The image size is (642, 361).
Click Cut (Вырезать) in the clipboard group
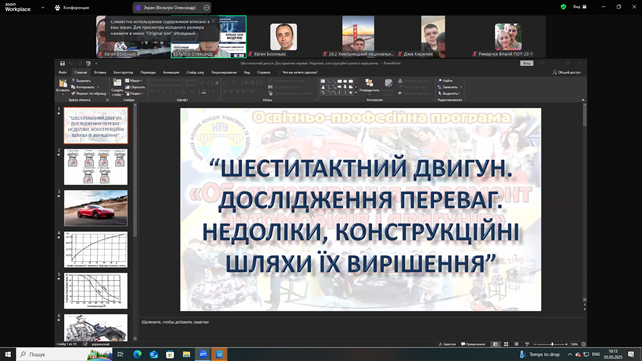pos(81,81)
